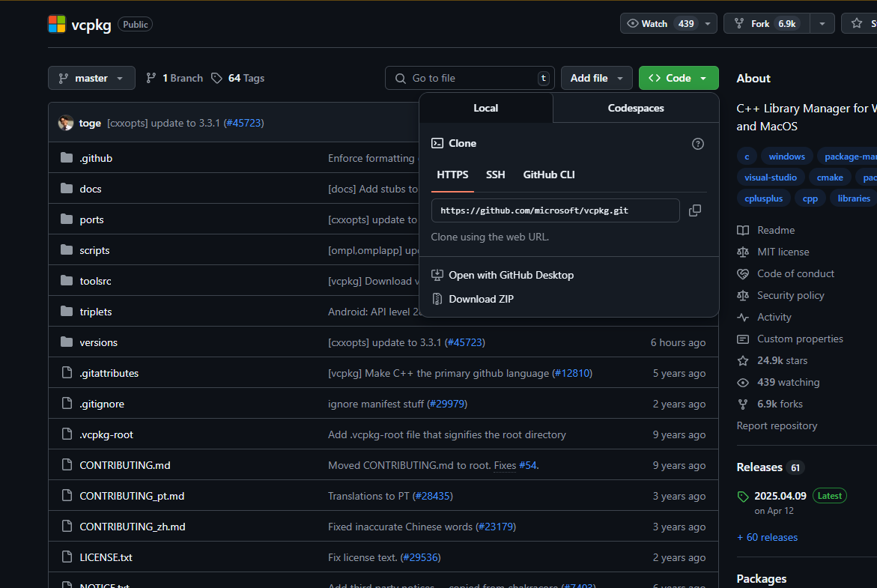The image size is (877, 588).
Task: Open the docs folder
Action: (x=90, y=189)
